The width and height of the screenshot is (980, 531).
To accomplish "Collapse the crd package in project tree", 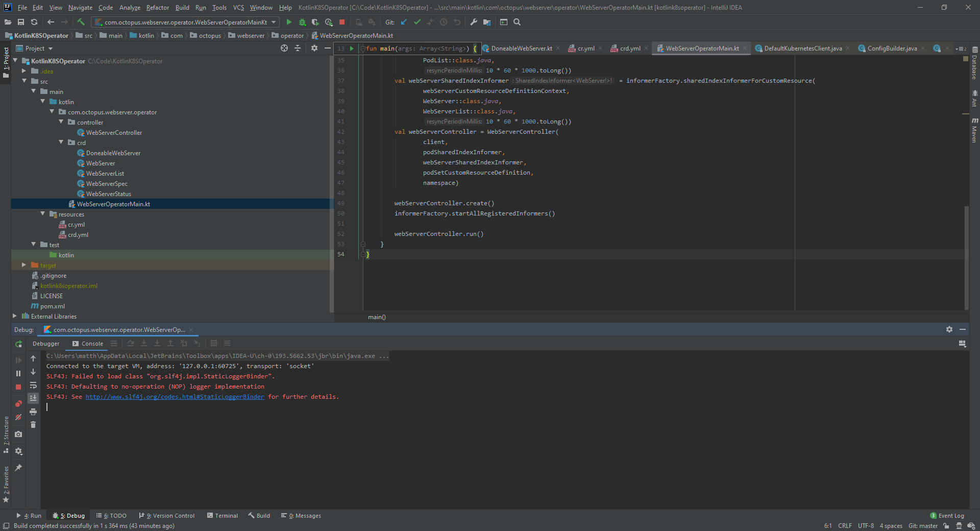I will click(61, 142).
